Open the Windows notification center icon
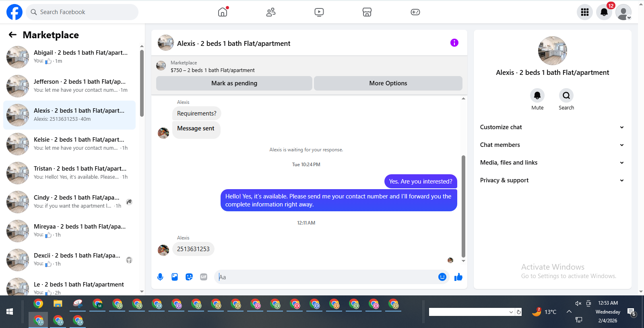The height and width of the screenshot is (328, 644). point(631,312)
